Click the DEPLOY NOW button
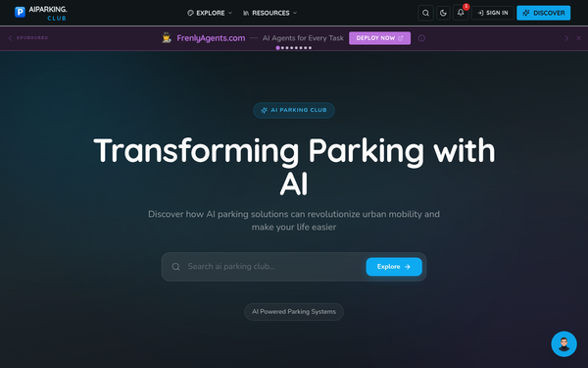This screenshot has height=368, width=588. click(379, 38)
